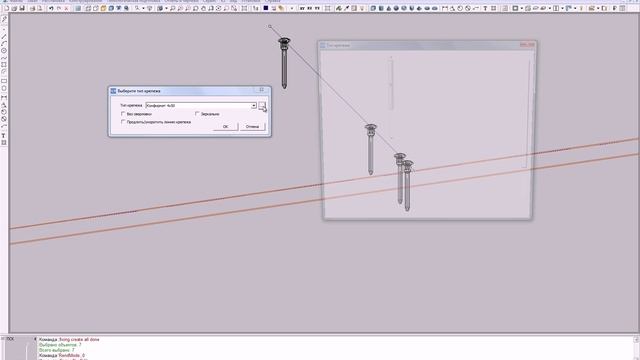Click the Redo arrow icon
This screenshot has width=640, height=360.
pyautogui.click(x=59, y=8)
